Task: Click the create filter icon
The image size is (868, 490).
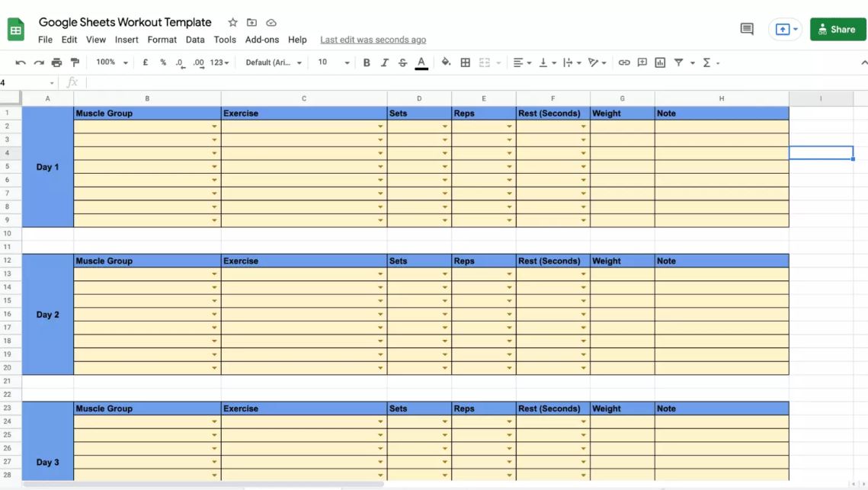Action: [x=679, y=62]
